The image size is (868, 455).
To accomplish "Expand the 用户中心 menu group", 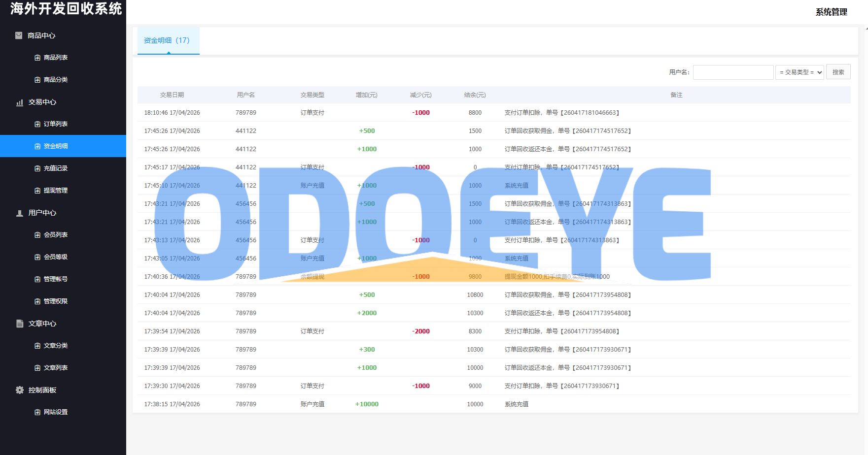I will [42, 213].
